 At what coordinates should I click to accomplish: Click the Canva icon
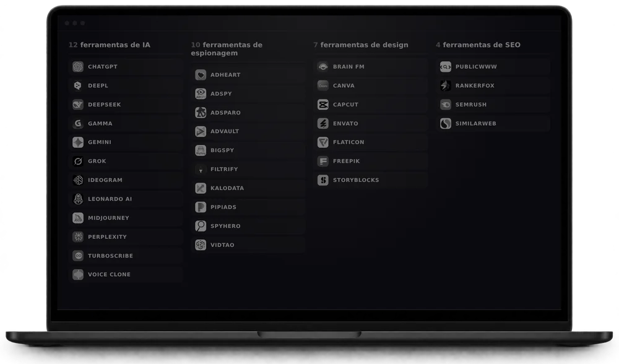tap(323, 85)
